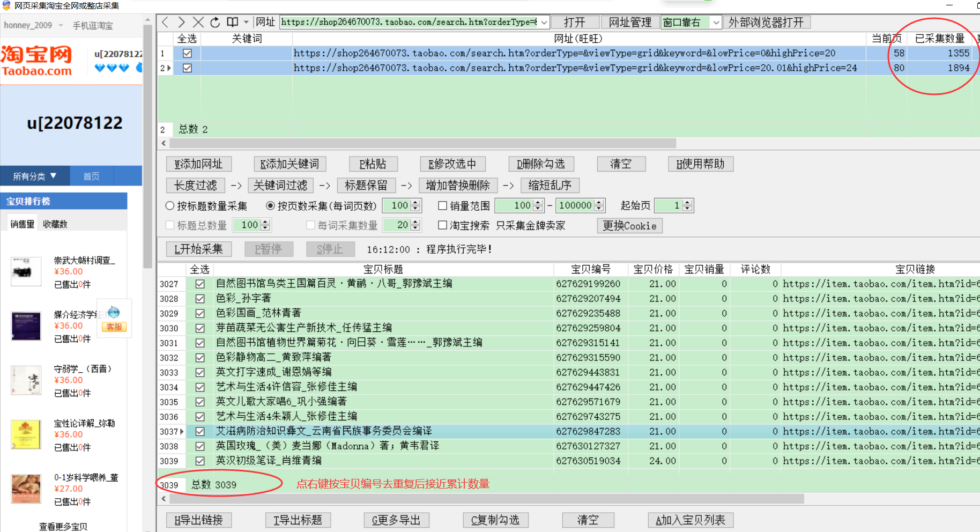Click the bookmarks book icon
This screenshot has height=532, width=980.
(232, 22)
